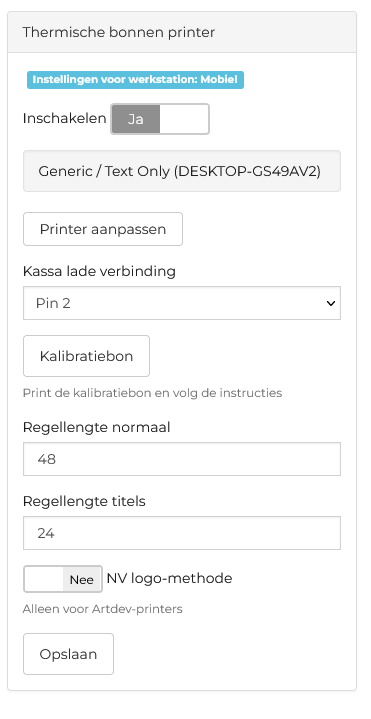Open the Kassa lade verbinding dropdown
The height and width of the screenshot is (719, 371).
(182, 303)
